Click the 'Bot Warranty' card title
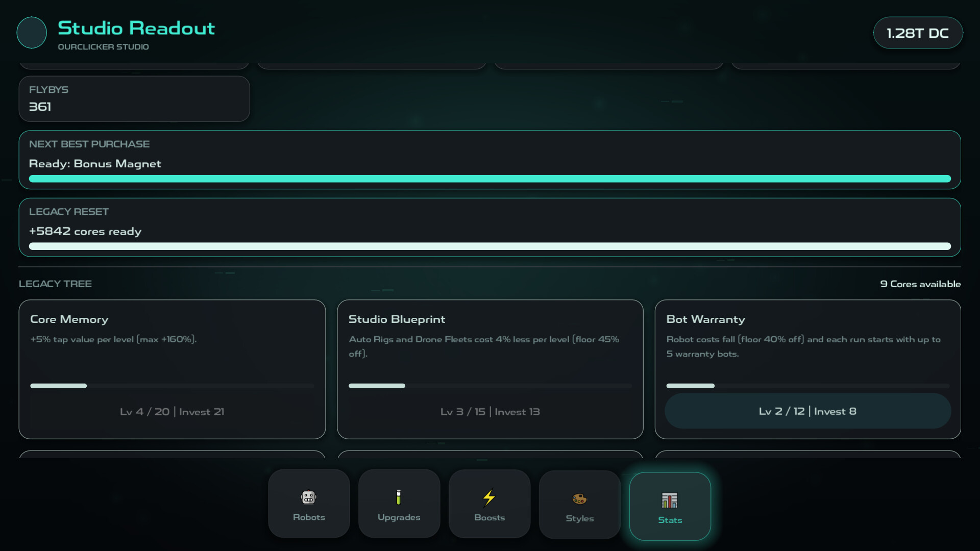 705,319
